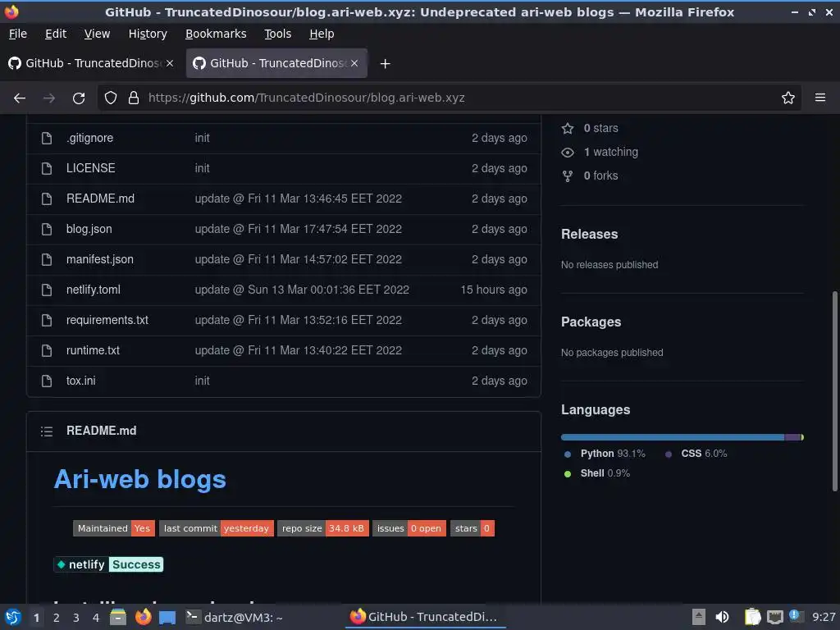Show site security via the padlock icon

click(134, 98)
